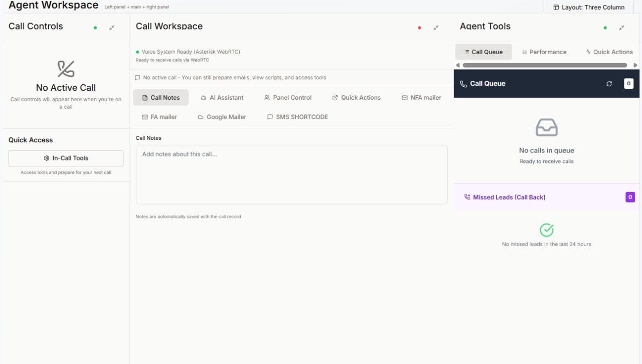Click the refresh icon in Call Queue header
Screen dimensions: 642x364
pos(609,84)
